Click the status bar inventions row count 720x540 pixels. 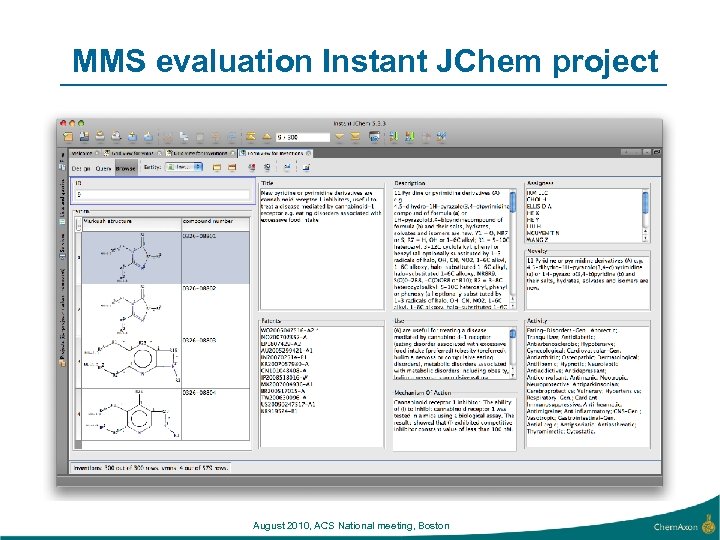(x=150, y=468)
